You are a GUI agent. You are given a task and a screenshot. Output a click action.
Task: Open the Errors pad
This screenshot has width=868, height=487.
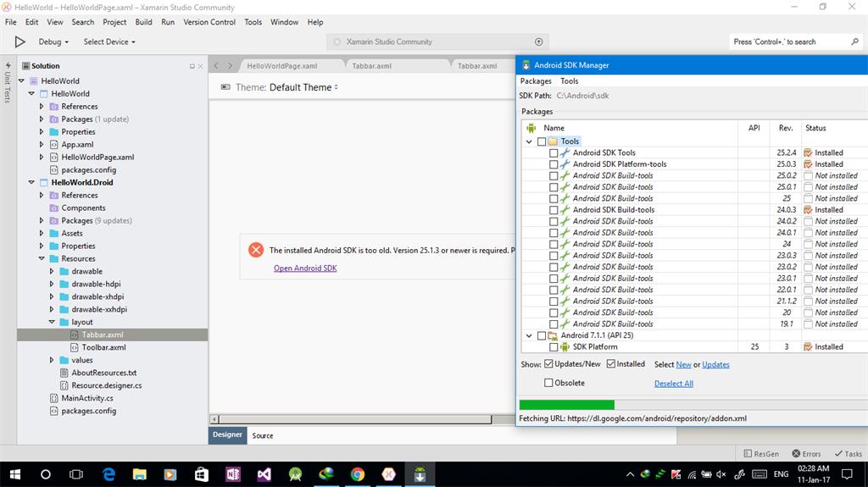pos(807,454)
